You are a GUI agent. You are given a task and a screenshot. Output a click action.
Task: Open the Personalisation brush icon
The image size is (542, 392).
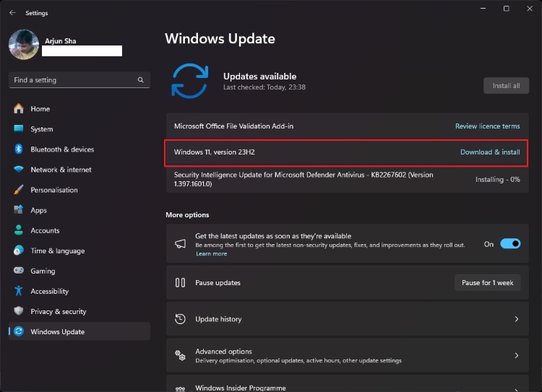[x=18, y=190]
